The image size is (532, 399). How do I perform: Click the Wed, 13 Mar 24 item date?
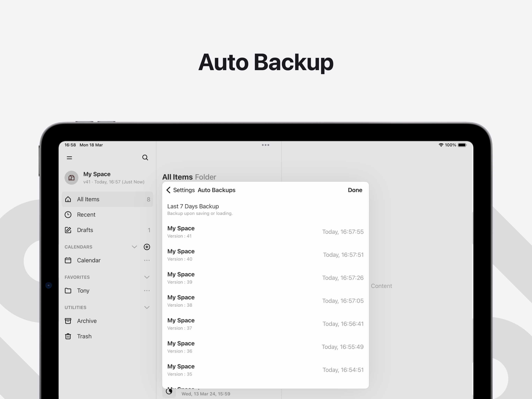[206, 394]
